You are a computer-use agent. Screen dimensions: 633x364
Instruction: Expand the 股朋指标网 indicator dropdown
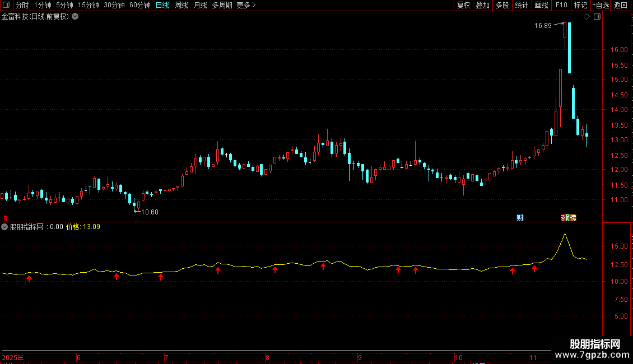(4, 227)
